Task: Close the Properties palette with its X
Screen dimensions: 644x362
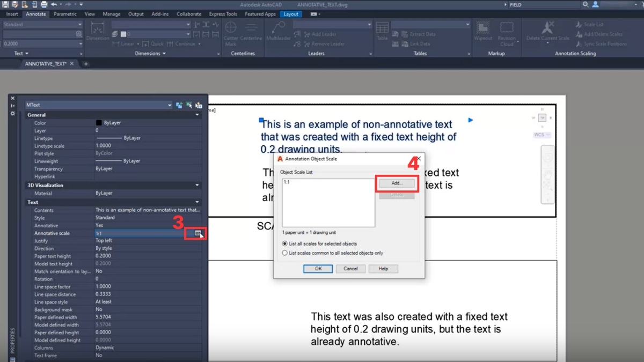Action: click(x=12, y=98)
